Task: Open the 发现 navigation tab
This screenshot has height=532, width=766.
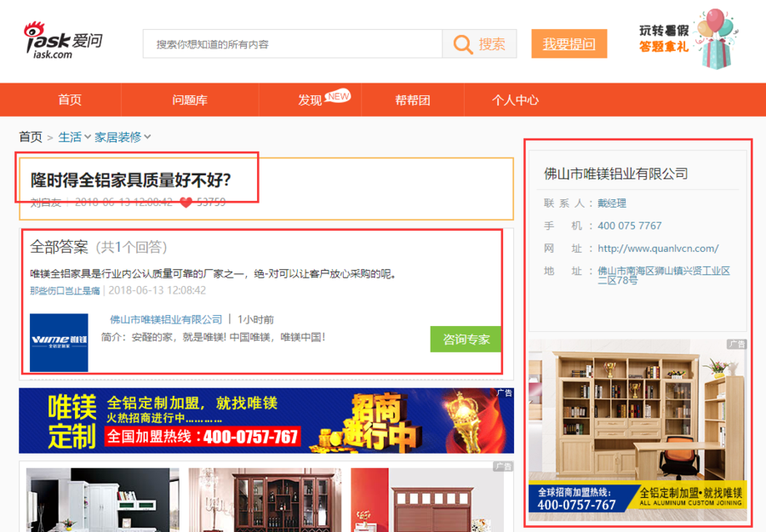Action: point(310,100)
